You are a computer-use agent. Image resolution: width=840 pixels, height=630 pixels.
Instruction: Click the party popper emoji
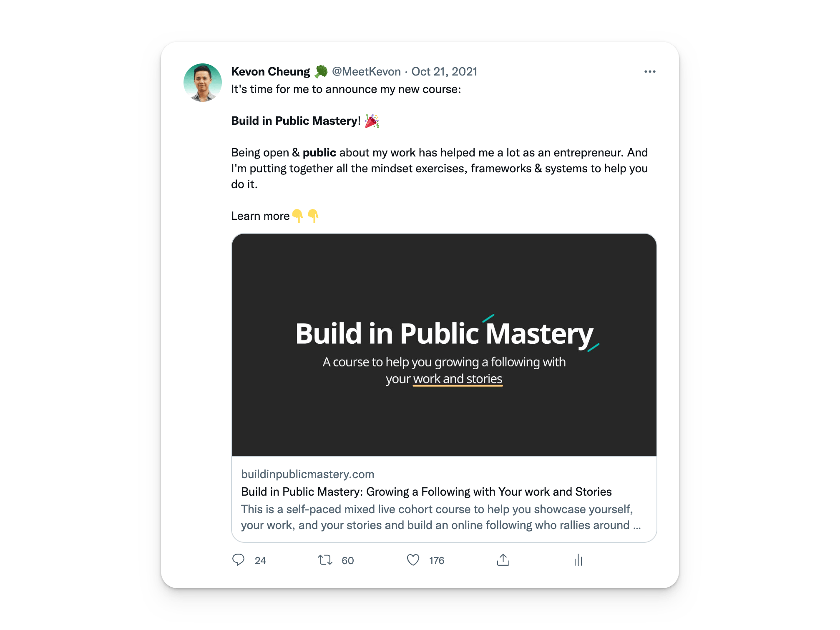tap(372, 121)
